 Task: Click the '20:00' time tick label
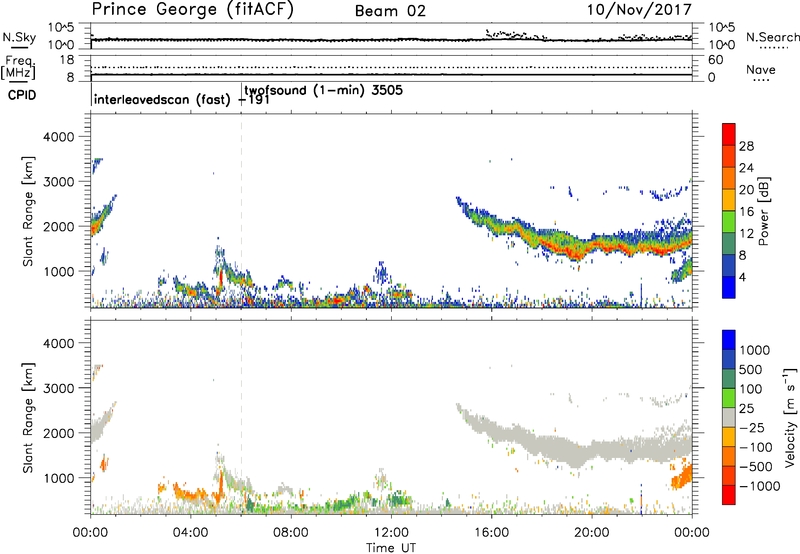coord(592,533)
